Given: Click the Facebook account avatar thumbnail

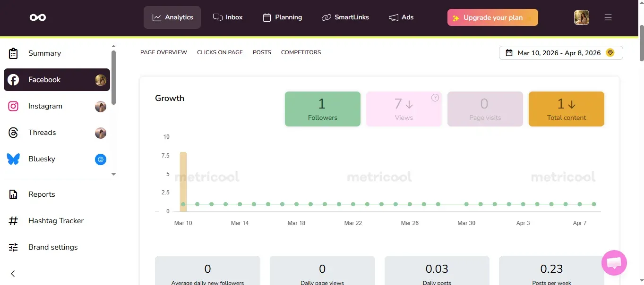Looking at the screenshot, I should [100, 80].
